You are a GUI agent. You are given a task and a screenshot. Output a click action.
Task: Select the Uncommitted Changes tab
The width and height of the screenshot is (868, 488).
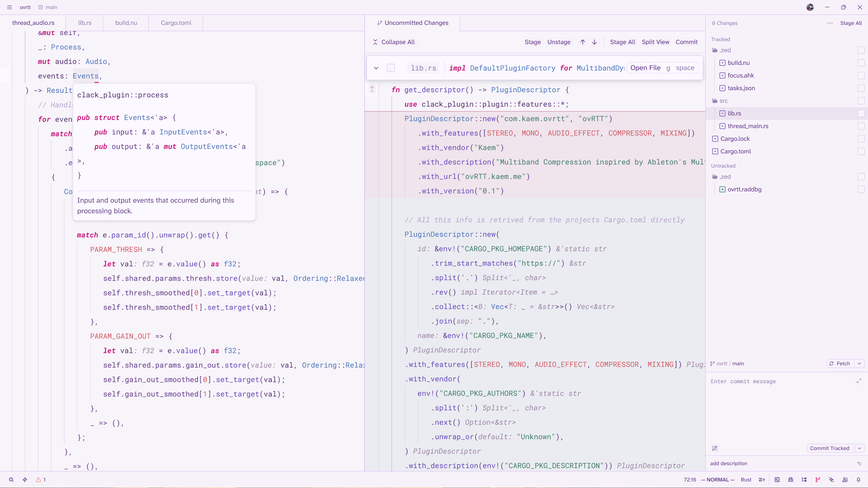click(413, 23)
